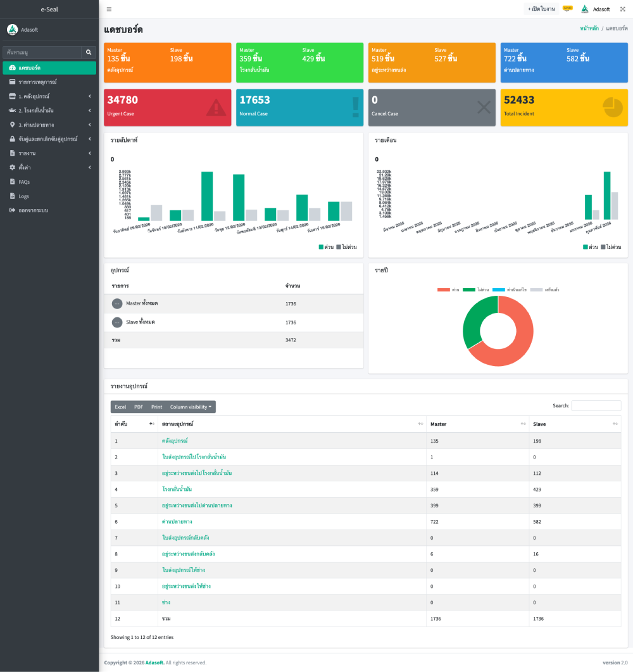
Task: Click the fullscreen expand icon at top right
Action: (622, 9)
